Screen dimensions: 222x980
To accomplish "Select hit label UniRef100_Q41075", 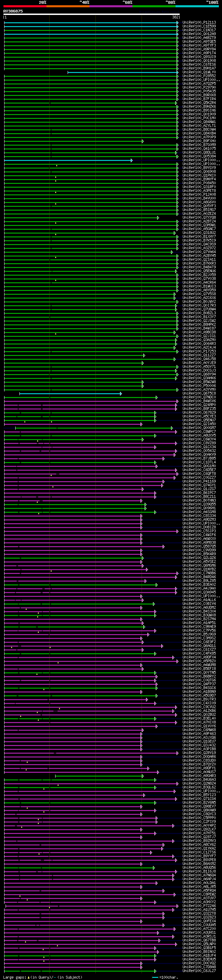I will [x=199, y=149].
